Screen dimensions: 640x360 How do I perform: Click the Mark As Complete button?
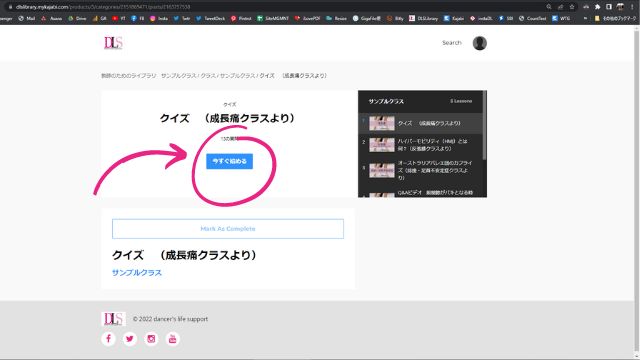coord(228,229)
